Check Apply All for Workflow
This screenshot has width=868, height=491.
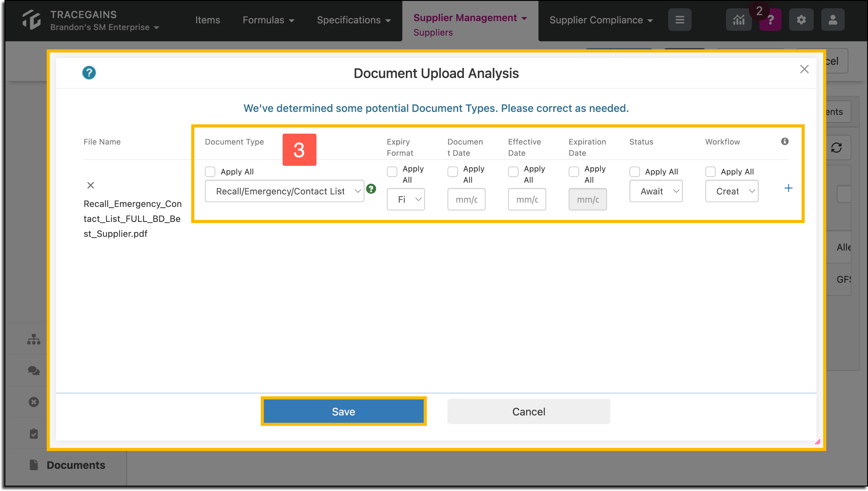click(x=710, y=172)
